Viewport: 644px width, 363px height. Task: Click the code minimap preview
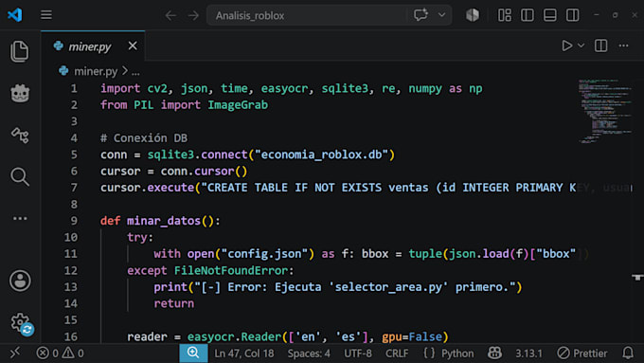605,111
